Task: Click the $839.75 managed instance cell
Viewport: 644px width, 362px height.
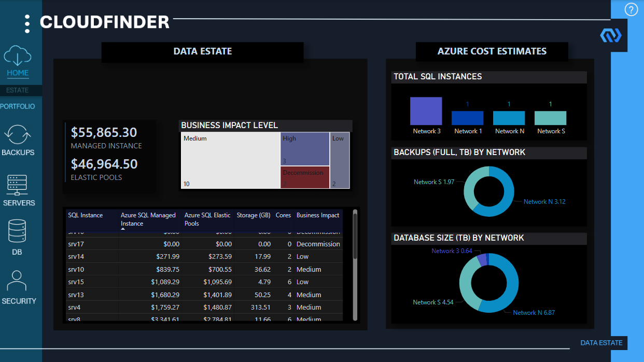Action: click(x=167, y=270)
